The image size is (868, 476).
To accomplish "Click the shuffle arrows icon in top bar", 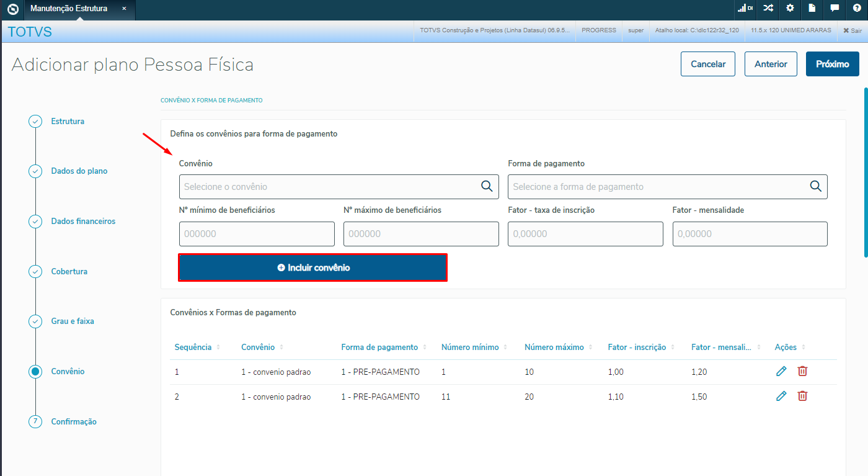I will coord(768,8).
